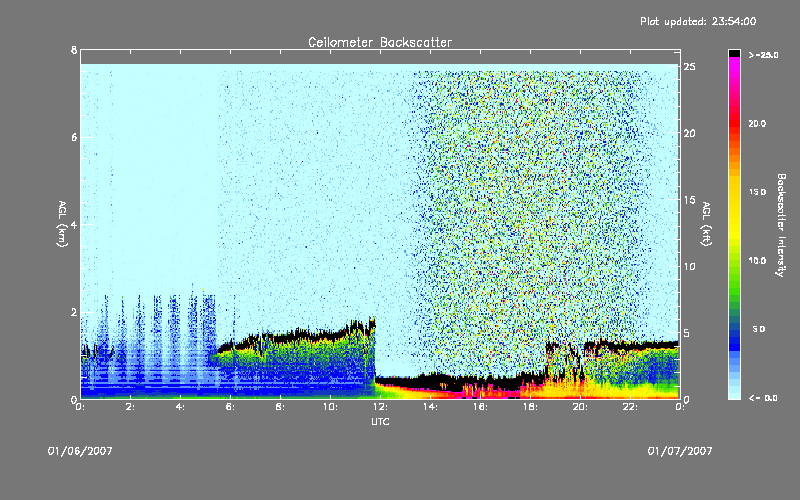Click the start date "01/06/2007"
This screenshot has width=800, height=500.
[x=80, y=451]
